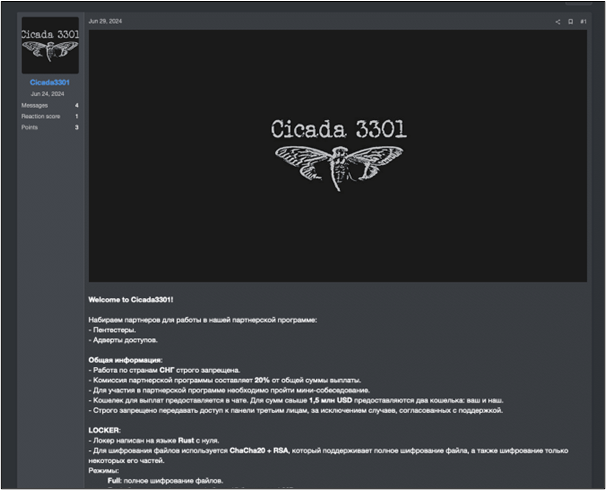Viewport: 606px width, 490px height.
Task: Select the Messages count row
Action: point(50,105)
